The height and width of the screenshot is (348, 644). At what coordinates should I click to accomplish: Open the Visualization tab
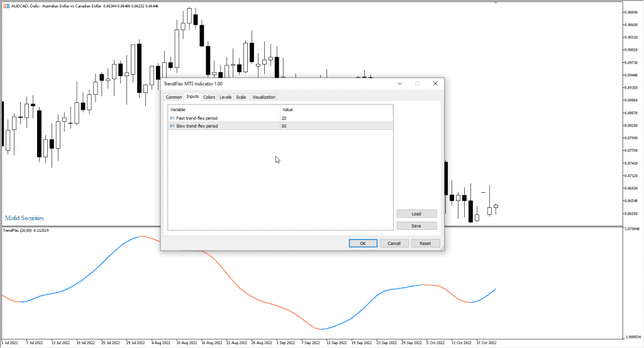(264, 97)
